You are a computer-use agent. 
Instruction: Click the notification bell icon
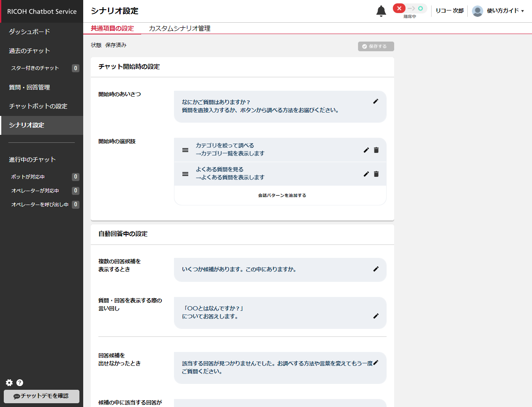[x=381, y=11]
